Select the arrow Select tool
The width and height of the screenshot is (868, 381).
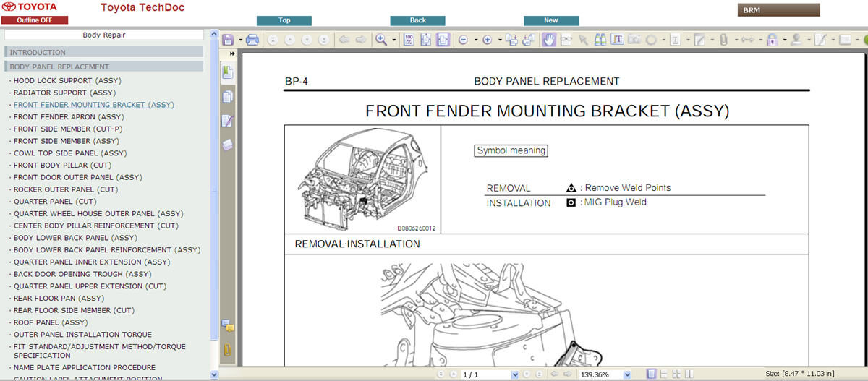pyautogui.click(x=583, y=40)
